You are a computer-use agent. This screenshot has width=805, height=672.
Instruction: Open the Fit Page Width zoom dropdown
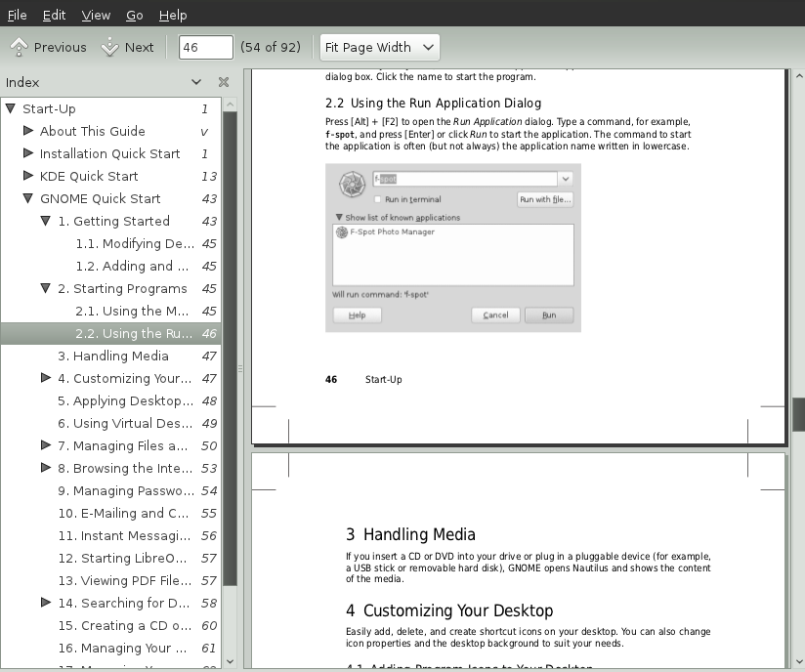379,47
